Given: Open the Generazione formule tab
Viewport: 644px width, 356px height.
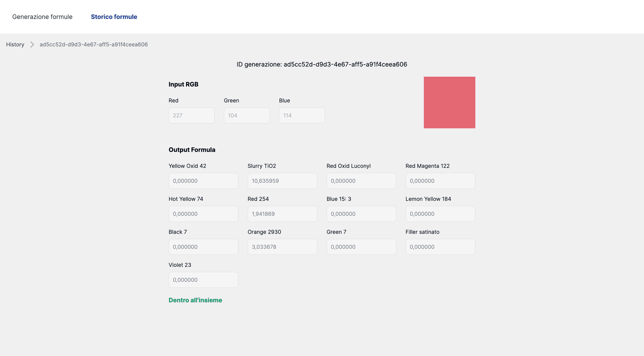Looking at the screenshot, I should [x=42, y=17].
